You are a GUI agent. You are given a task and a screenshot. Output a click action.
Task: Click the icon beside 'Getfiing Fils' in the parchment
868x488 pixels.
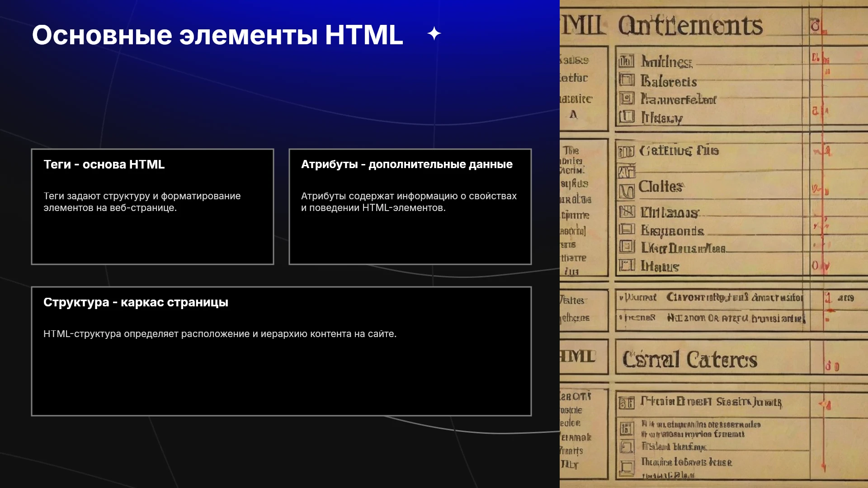coord(626,152)
